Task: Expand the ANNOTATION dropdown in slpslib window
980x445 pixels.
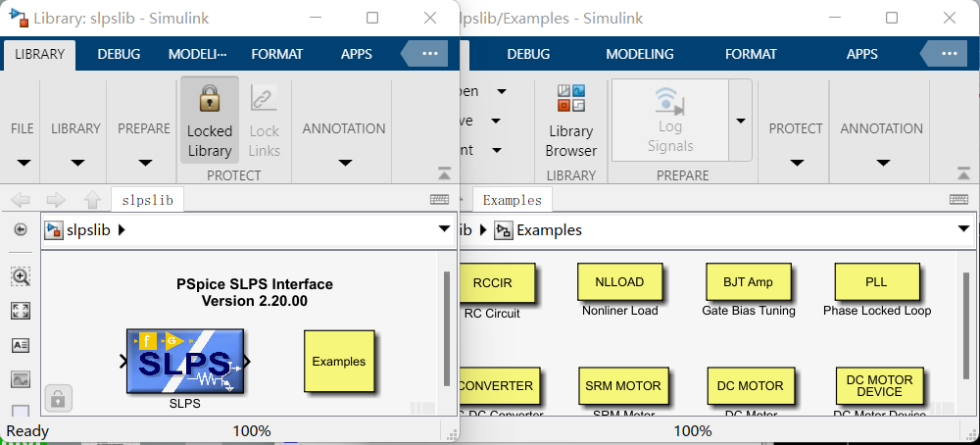Action: click(344, 163)
